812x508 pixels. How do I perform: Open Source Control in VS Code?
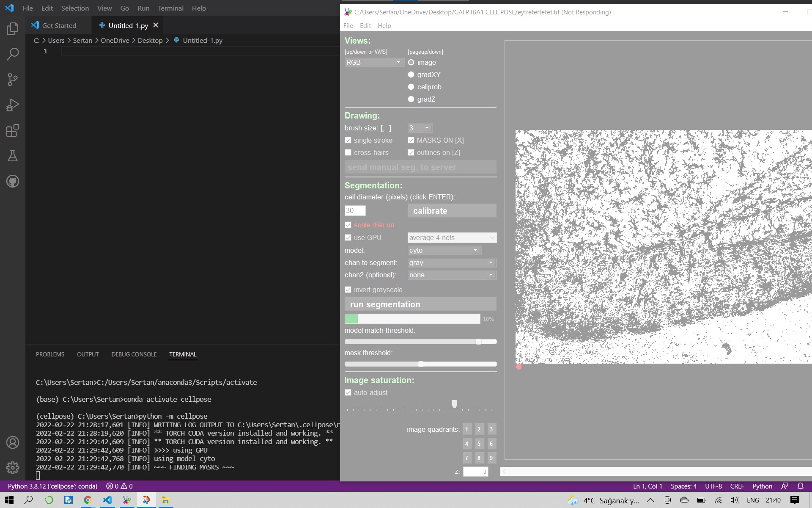point(13,80)
